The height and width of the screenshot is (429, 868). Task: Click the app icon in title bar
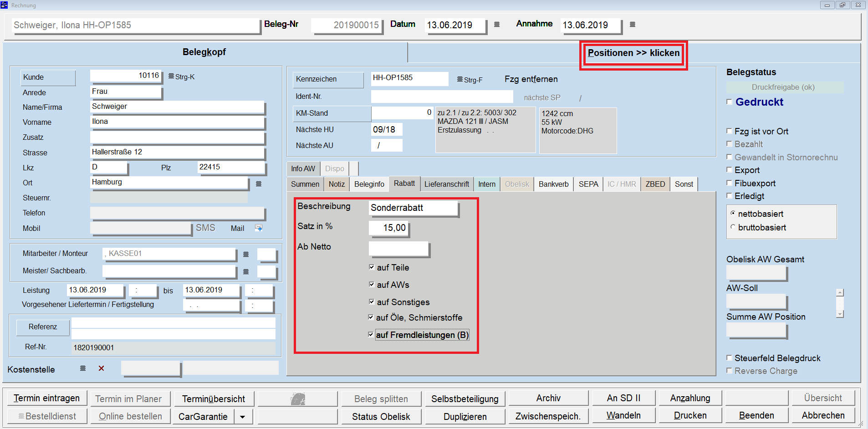click(x=5, y=5)
